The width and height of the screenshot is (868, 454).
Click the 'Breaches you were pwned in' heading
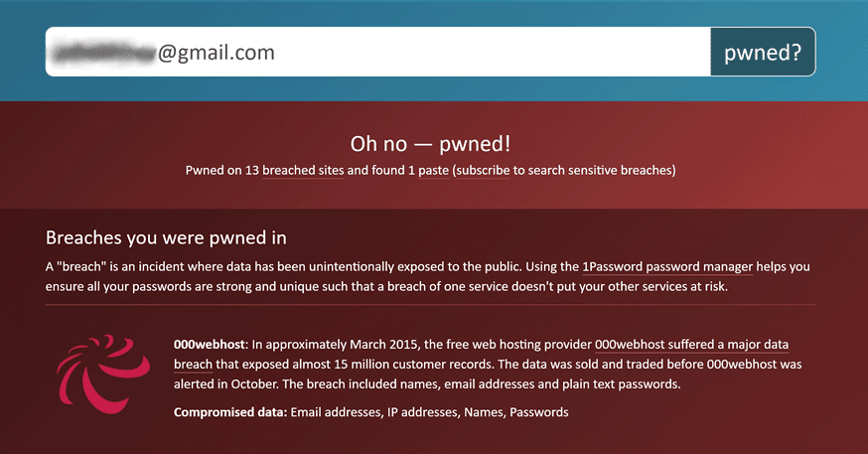pyautogui.click(x=166, y=237)
